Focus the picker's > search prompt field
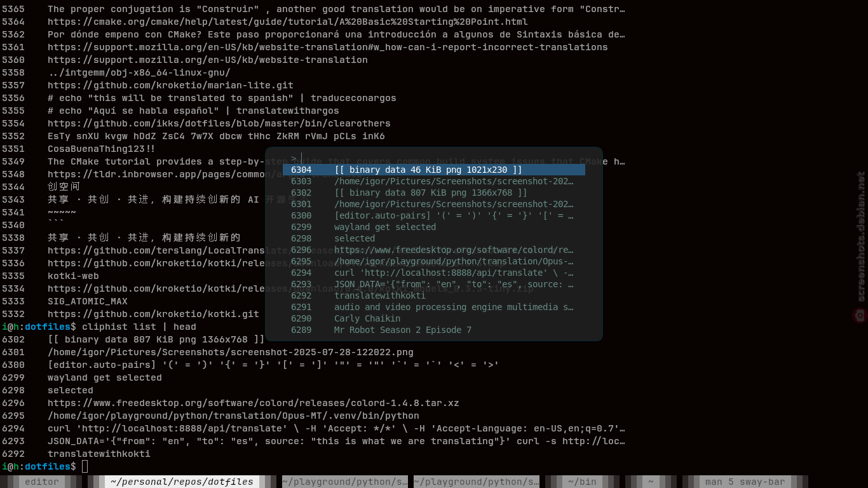The height and width of the screenshot is (488, 868). pyautogui.click(x=434, y=158)
